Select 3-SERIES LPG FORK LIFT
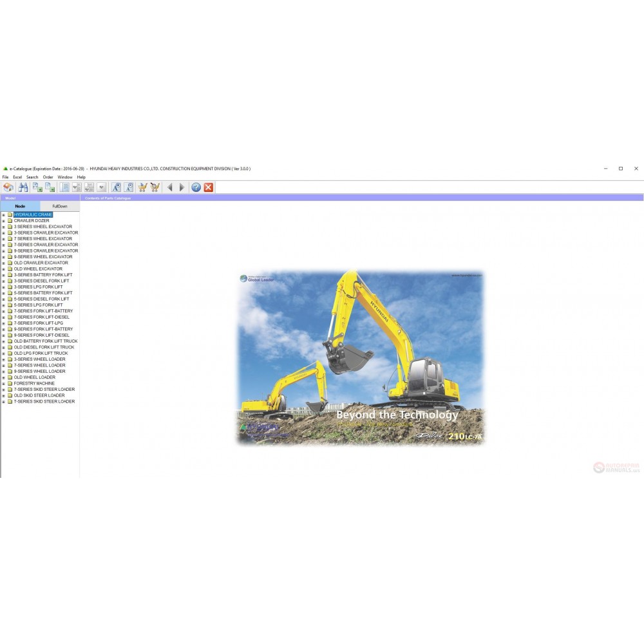Screen dimensions: 644x644 click(x=38, y=287)
